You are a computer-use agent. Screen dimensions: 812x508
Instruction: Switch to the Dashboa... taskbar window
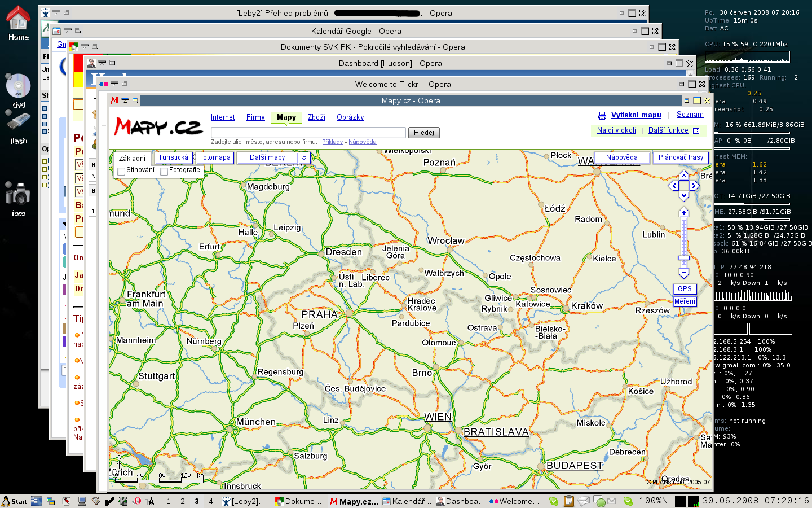[x=460, y=501]
